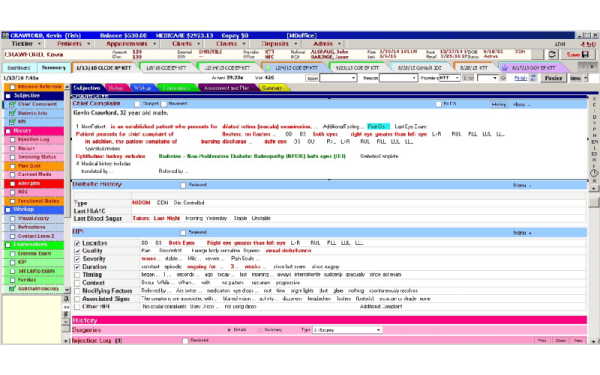600x375 pixels.
Task: Check the Context checkbox in HPI
Action: (x=77, y=283)
